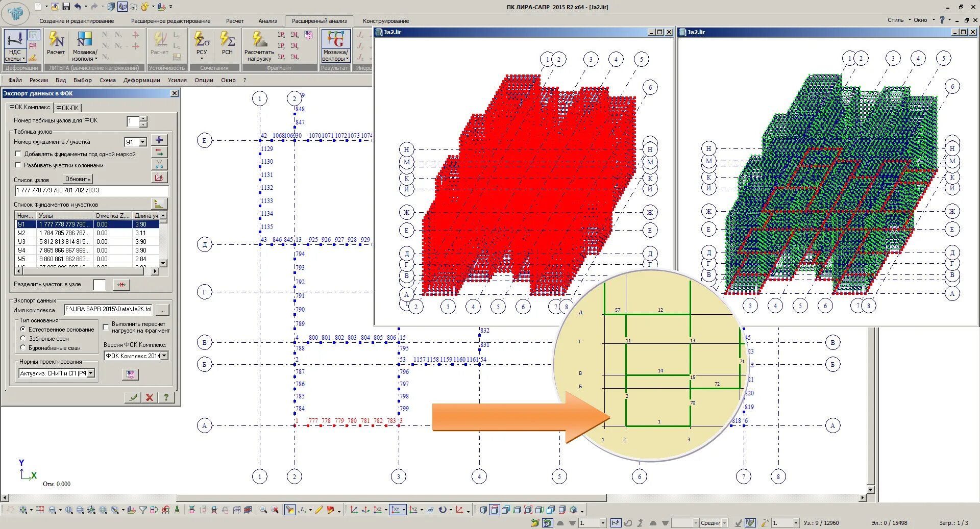The width and height of the screenshot is (980, 529).
Task: Open the Стиль dropdown menu
Action: pos(899,20)
